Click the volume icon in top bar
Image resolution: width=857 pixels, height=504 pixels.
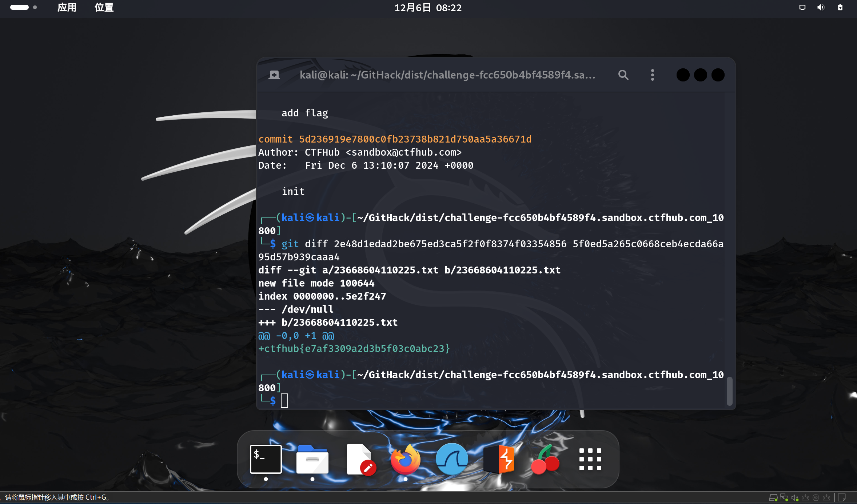tap(821, 8)
